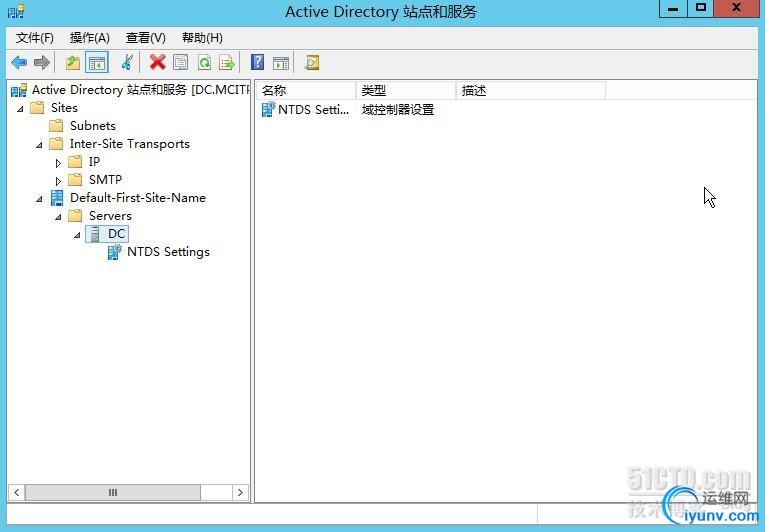The width and height of the screenshot is (765, 532).
Task: Collapse the Sites tree node
Action: tap(20, 109)
